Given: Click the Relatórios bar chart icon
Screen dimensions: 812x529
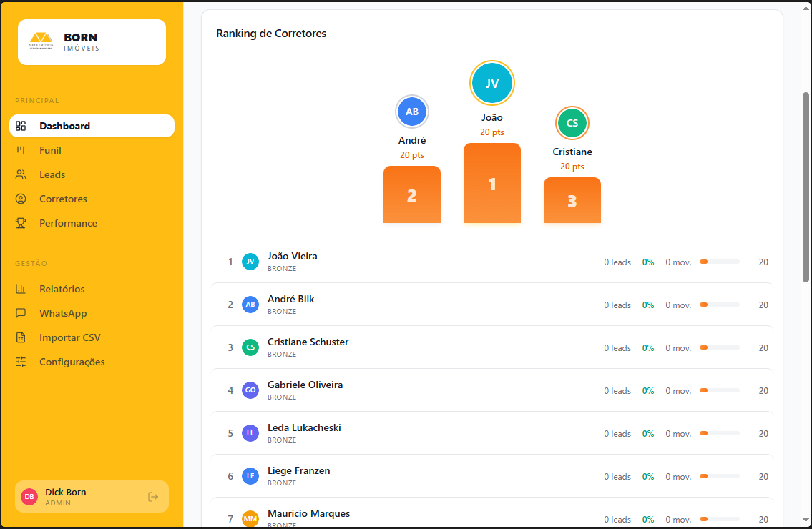Looking at the screenshot, I should pyautogui.click(x=19, y=289).
